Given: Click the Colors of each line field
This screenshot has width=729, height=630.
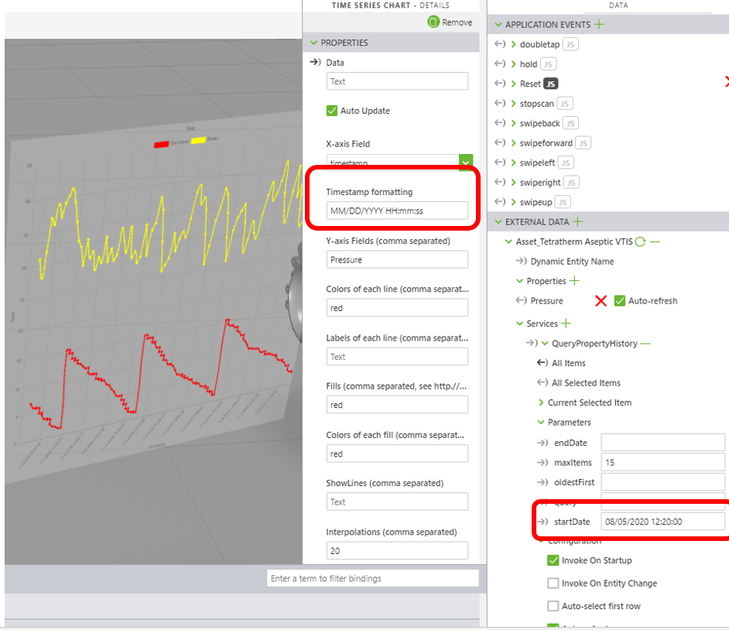Looking at the screenshot, I should pos(397,308).
